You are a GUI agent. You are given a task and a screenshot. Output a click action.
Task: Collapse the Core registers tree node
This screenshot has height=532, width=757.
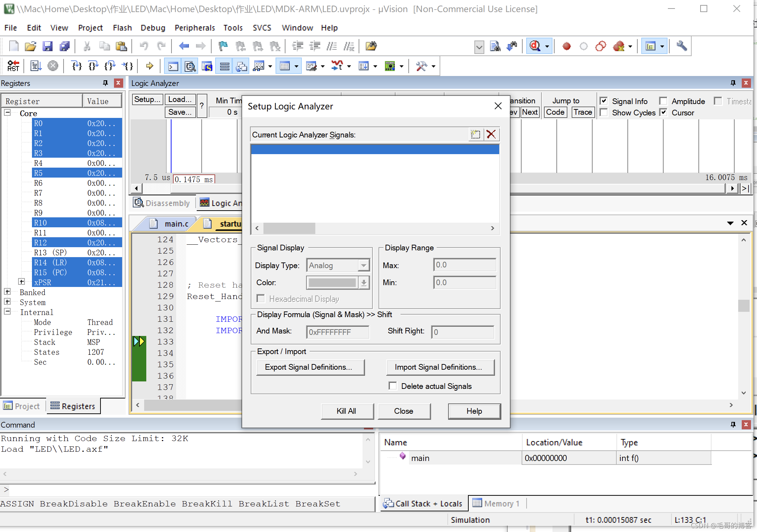(7, 113)
